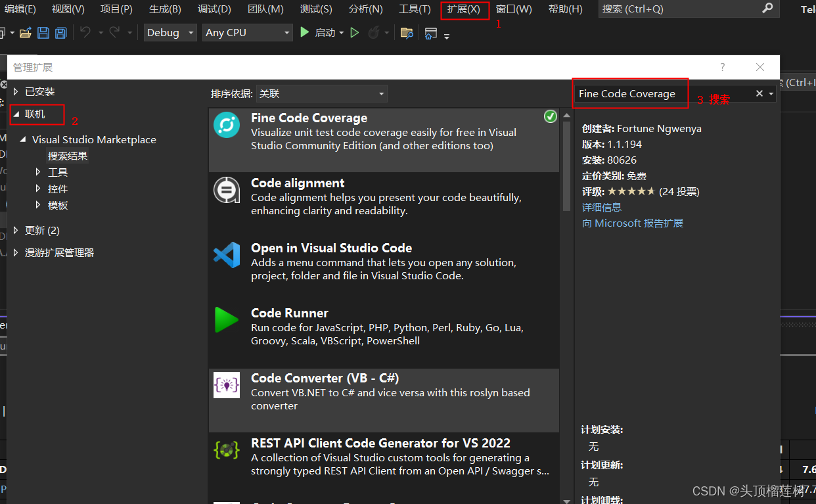Open the Debug configuration dropdown
816x504 pixels.
pos(170,32)
